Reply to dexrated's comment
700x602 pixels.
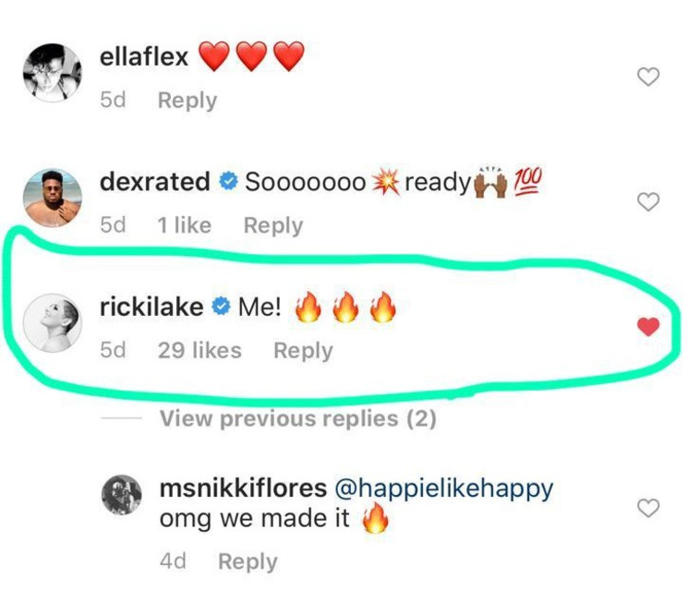pyautogui.click(x=272, y=225)
